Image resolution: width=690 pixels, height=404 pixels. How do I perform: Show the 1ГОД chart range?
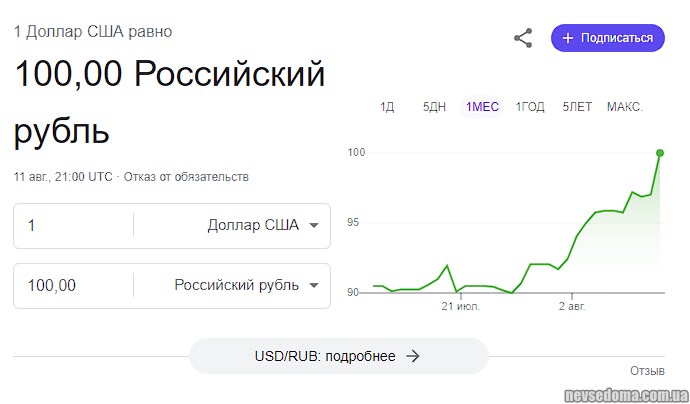tap(530, 107)
